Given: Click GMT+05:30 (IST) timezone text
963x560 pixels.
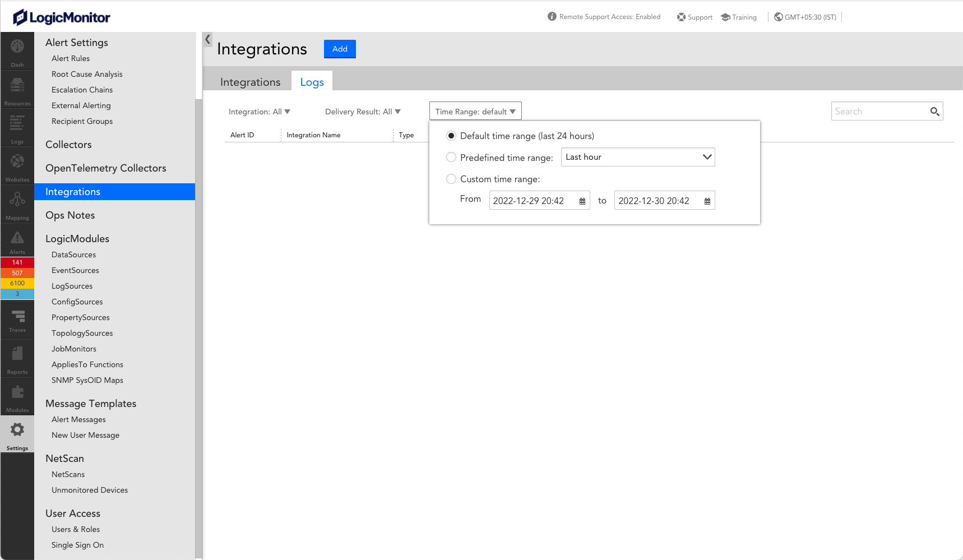Looking at the screenshot, I should 811,17.
